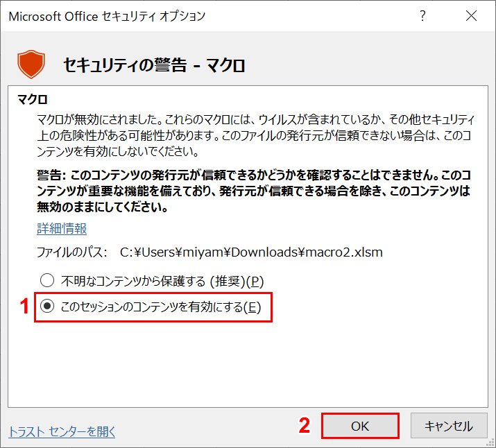Click the dialog resize grip corner
This screenshot has width=496, height=448.
[491, 443]
